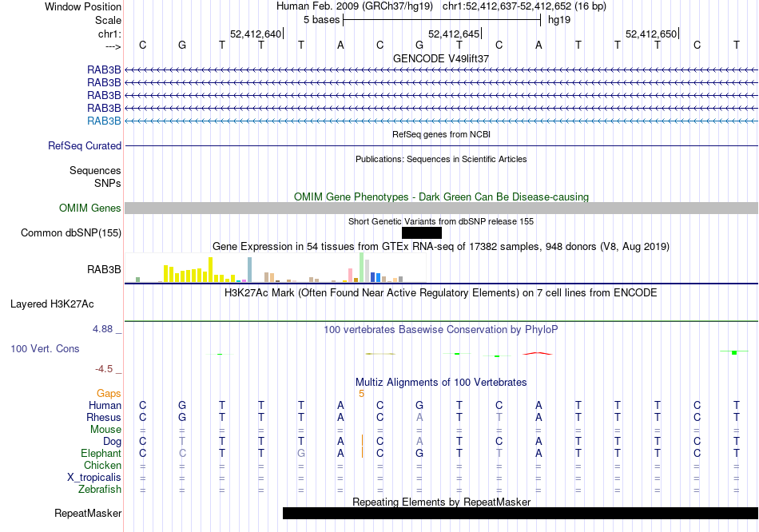Viewport: 759px width, 532px height.
Task: Select the Chicken alignment row label
Action: (x=102, y=465)
